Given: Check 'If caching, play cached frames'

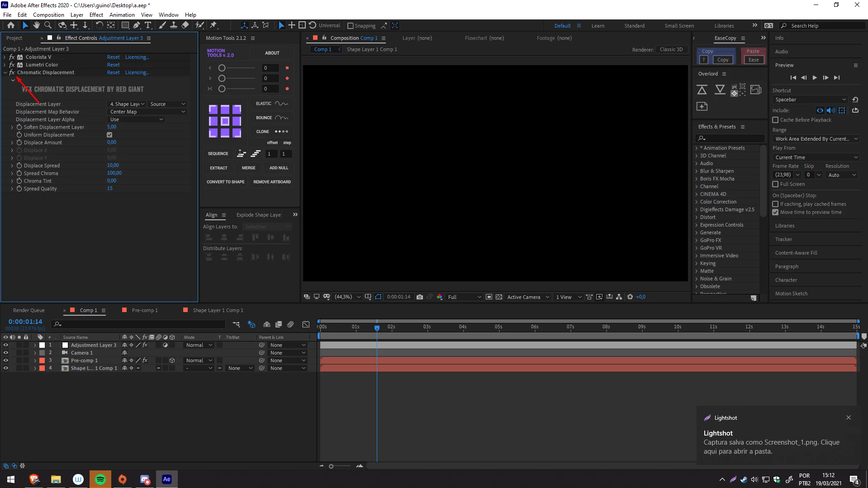Looking at the screenshot, I should tap(775, 204).
